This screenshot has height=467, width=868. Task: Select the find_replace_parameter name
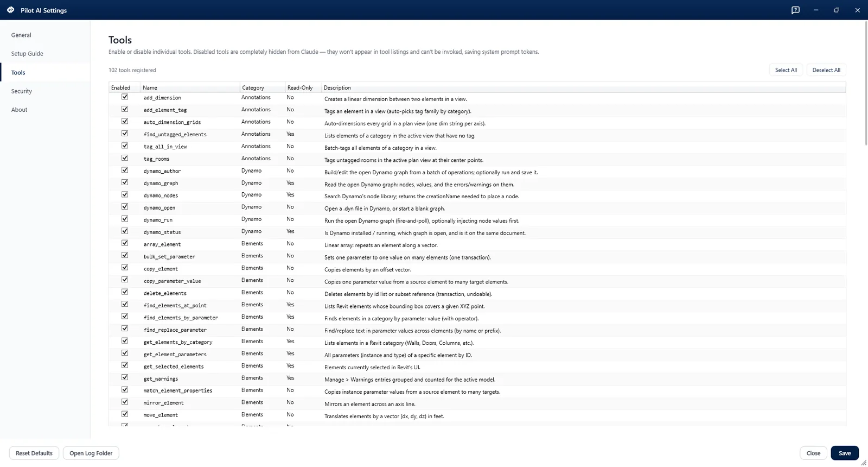coord(175,330)
